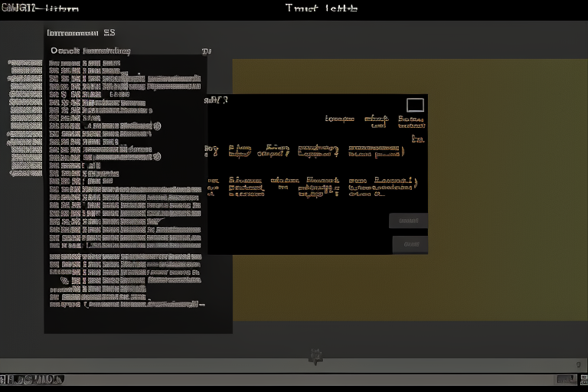The image size is (588, 392).
Task: Expand the list column header starting with 'O'
Action: [x=90, y=51]
